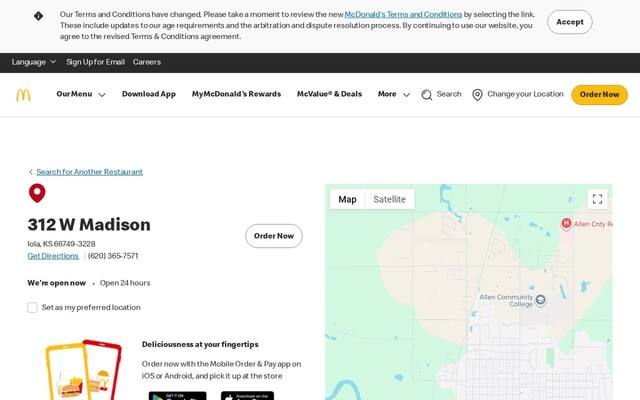Open McDonald's Terms and Conditions link
Viewport: 640px width, 400px height.
click(403, 15)
